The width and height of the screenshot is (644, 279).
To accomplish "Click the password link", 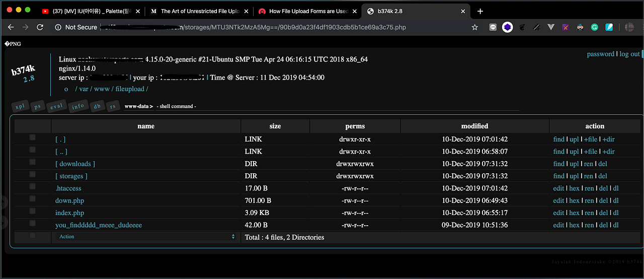I will pyautogui.click(x=601, y=54).
